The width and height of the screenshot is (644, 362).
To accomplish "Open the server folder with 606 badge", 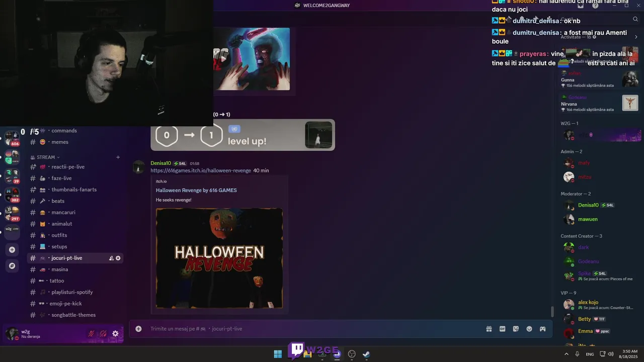I will (x=12, y=138).
